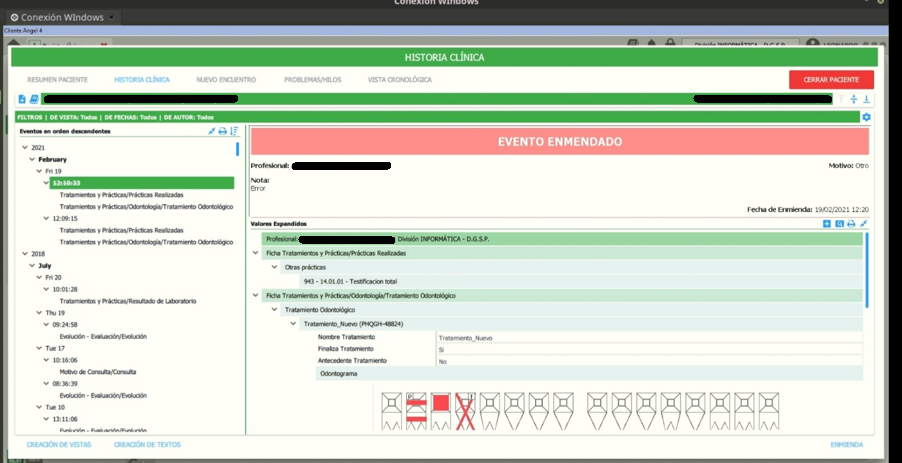Screen dimensions: 902x463
Task: Collapse Ficha Tratamientos y Prácticas/Prácticas Realizadas section
Action: tap(255, 253)
